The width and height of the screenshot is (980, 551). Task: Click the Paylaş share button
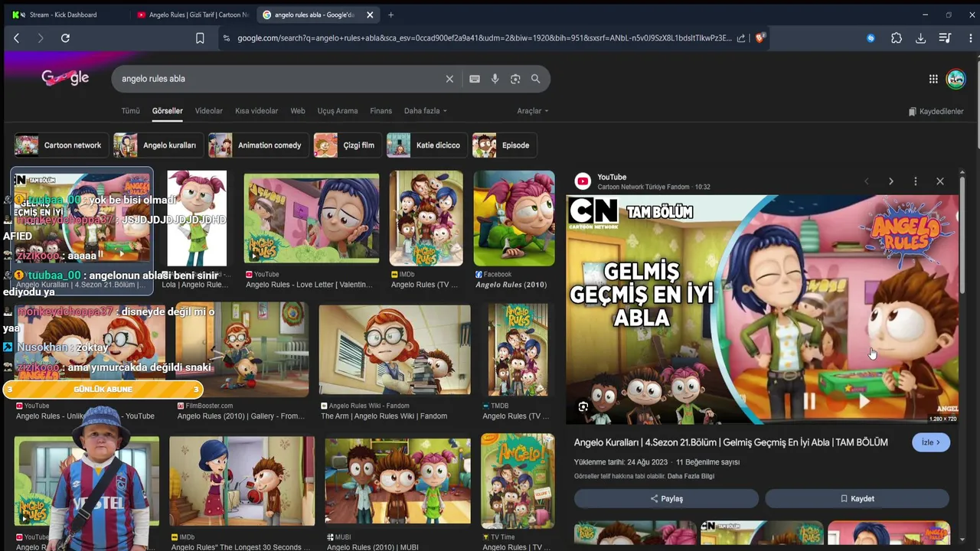pyautogui.click(x=666, y=498)
